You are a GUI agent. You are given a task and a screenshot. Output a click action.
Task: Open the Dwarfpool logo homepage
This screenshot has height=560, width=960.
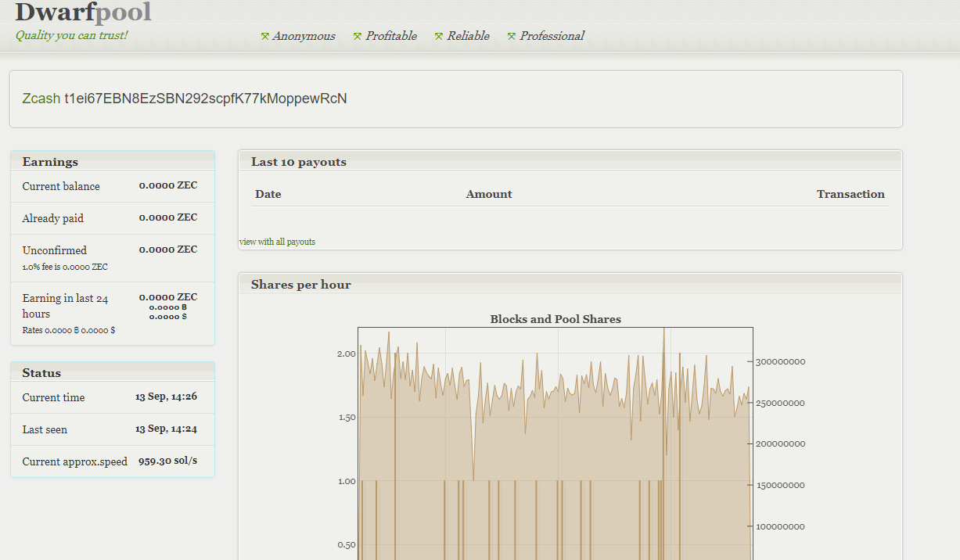(83, 13)
